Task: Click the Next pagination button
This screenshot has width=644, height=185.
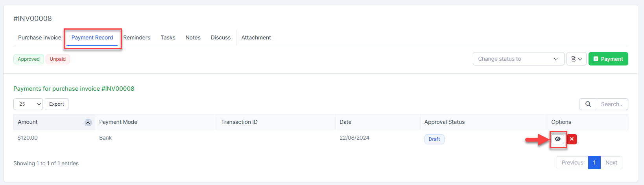Action: point(611,163)
